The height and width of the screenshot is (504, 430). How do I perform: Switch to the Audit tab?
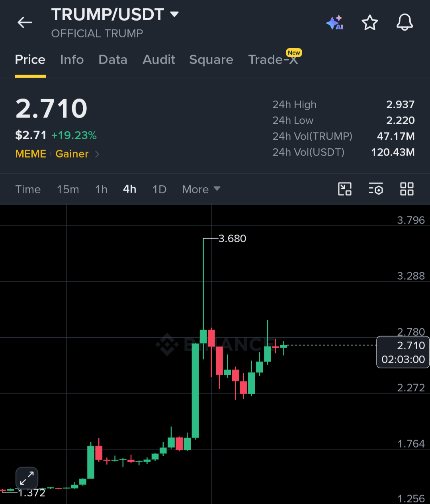tap(159, 60)
